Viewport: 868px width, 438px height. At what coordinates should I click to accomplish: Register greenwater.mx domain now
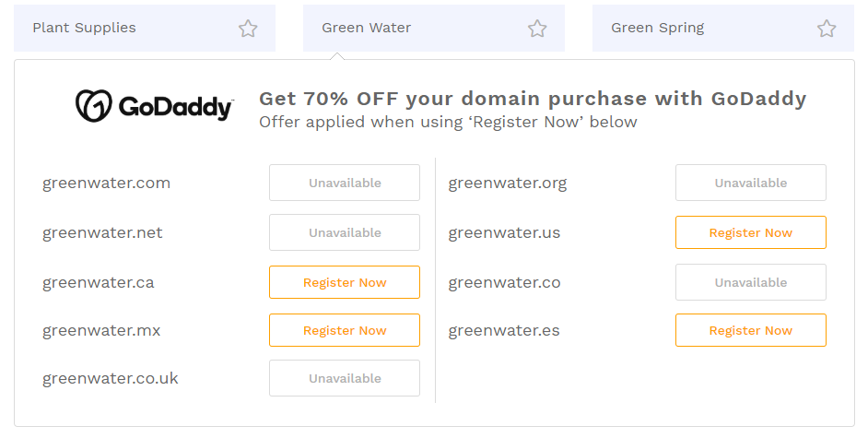[345, 330]
